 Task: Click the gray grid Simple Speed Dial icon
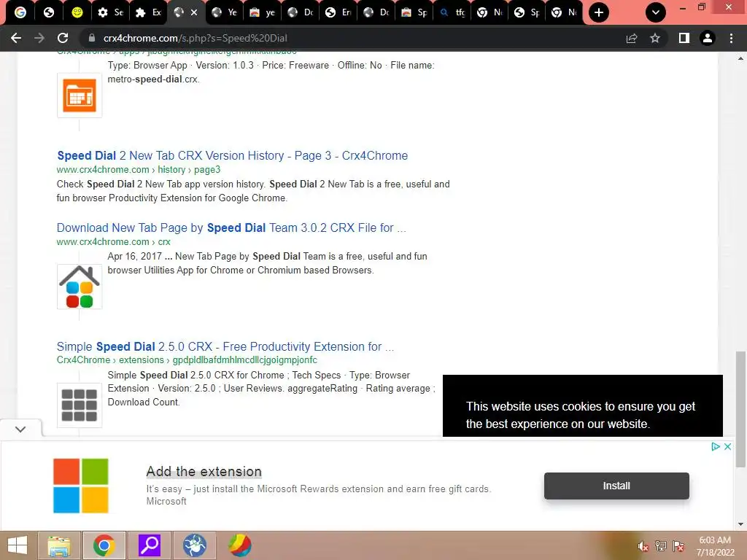pyautogui.click(x=80, y=405)
